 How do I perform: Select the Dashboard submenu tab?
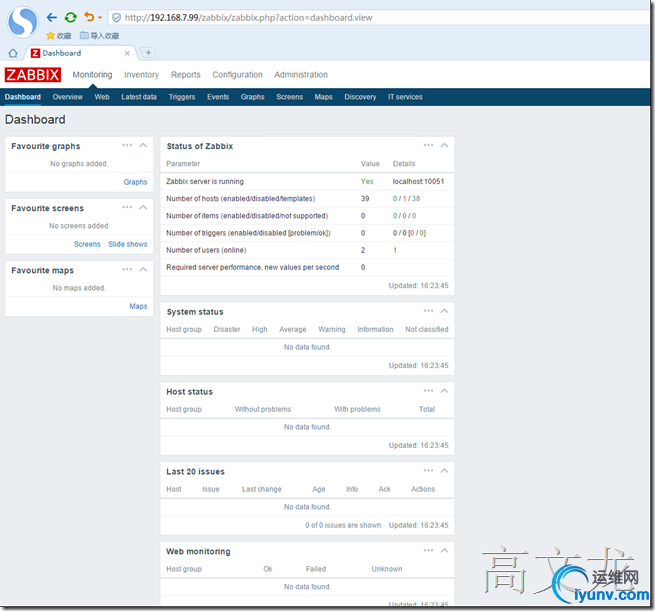point(23,97)
